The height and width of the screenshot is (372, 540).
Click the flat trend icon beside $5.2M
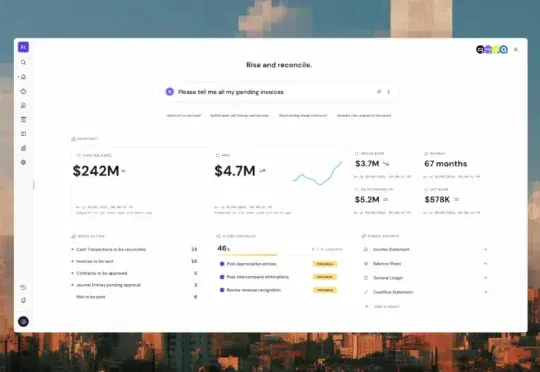point(385,199)
